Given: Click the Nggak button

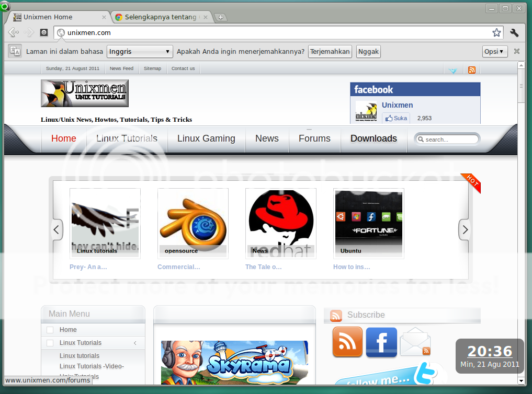Looking at the screenshot, I should pyautogui.click(x=368, y=52).
